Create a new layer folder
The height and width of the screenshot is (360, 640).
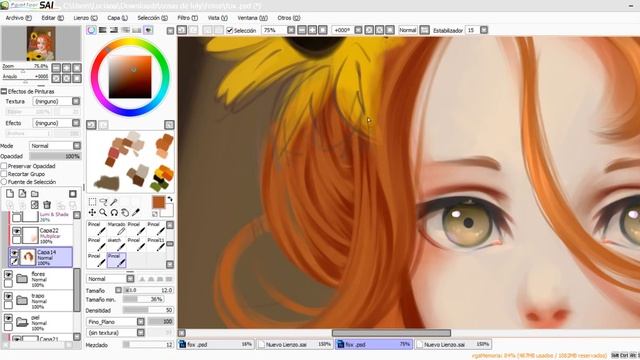pyautogui.click(x=35, y=194)
